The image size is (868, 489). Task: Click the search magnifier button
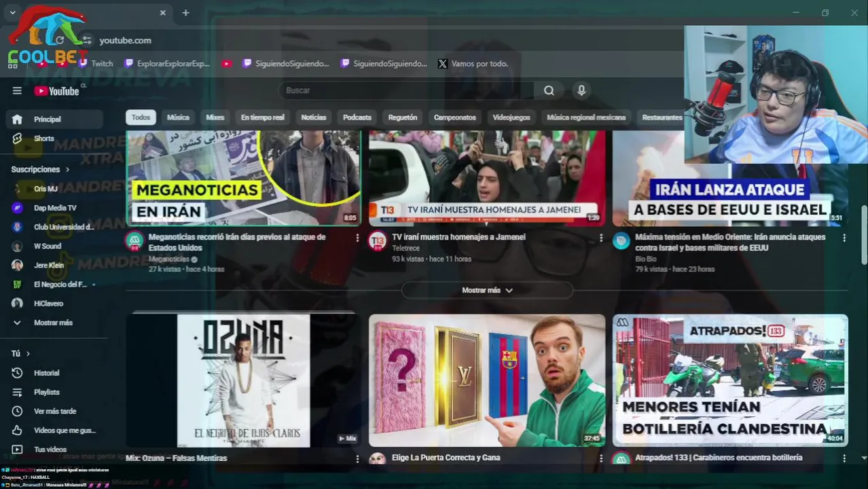(x=549, y=90)
